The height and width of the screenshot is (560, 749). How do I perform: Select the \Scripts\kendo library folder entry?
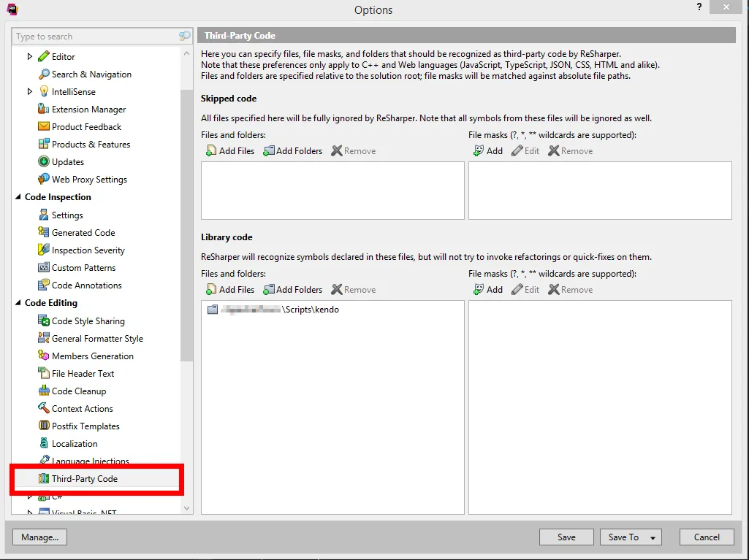273,310
